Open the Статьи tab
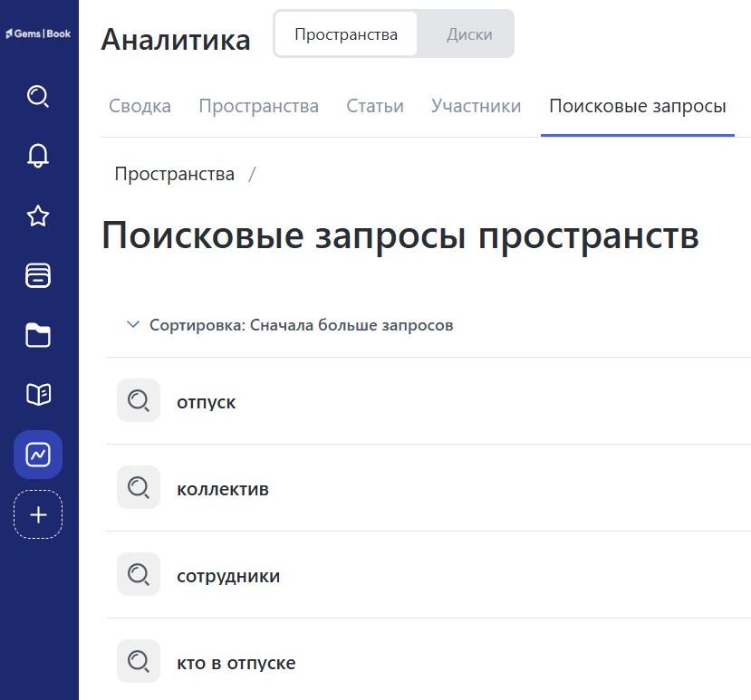Image resolution: width=751 pixels, height=700 pixels. [375, 106]
